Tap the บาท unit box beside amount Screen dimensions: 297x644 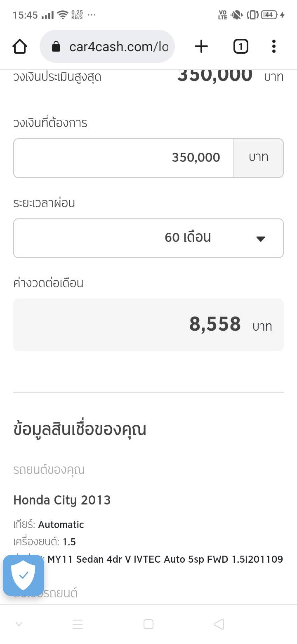(259, 158)
